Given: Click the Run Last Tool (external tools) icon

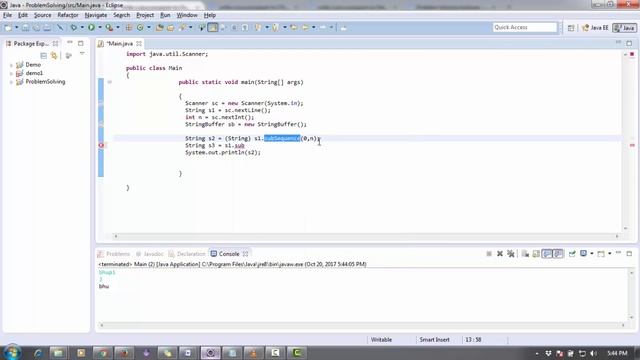Looking at the screenshot, I should [109, 27].
